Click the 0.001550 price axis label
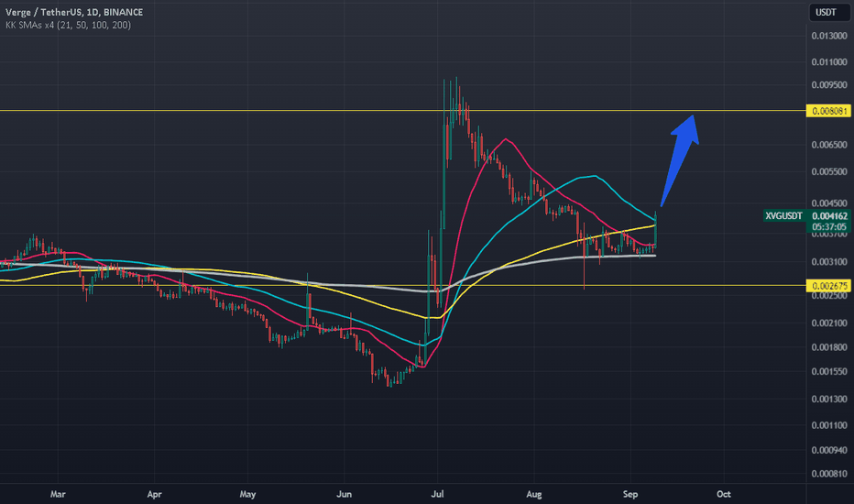 click(829, 372)
